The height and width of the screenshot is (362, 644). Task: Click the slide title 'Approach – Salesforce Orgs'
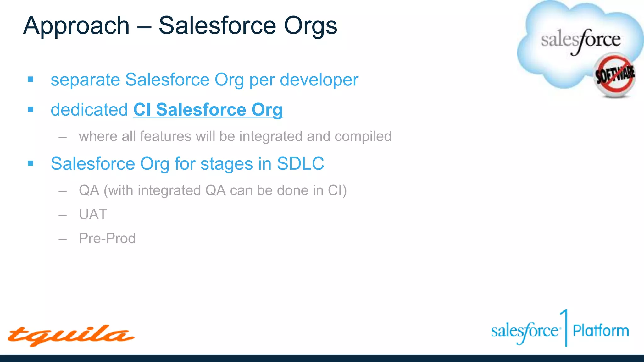click(180, 25)
